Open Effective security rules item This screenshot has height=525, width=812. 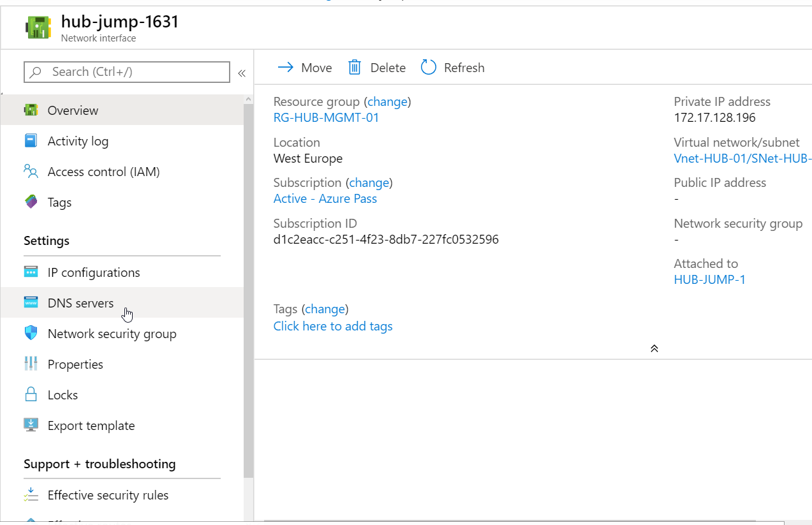pos(122,495)
